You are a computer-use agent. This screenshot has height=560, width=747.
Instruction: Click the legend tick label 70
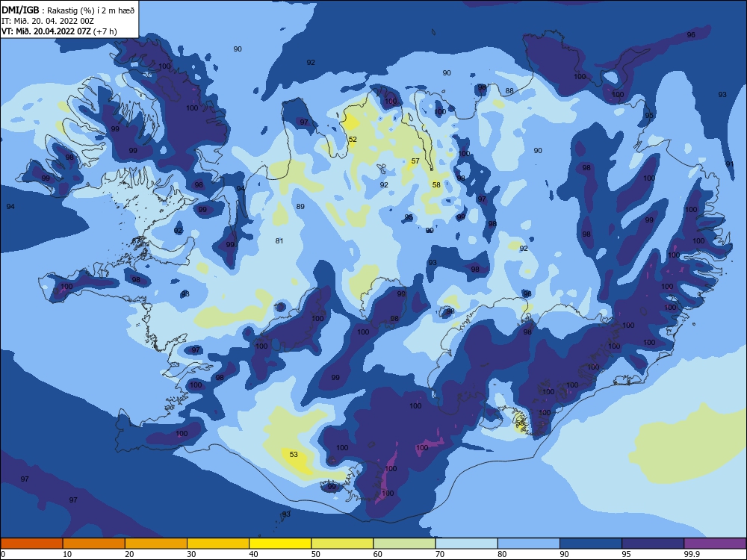(440, 554)
